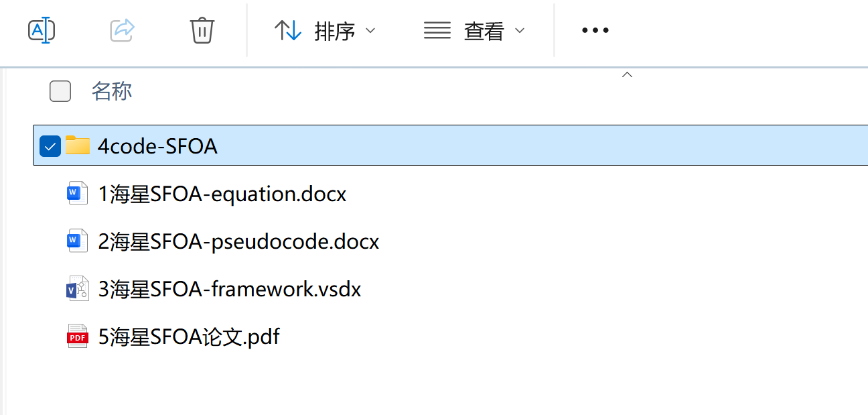868x415 pixels.
Task: Toggle the select-all checkbox beside 名称
Action: (60, 91)
